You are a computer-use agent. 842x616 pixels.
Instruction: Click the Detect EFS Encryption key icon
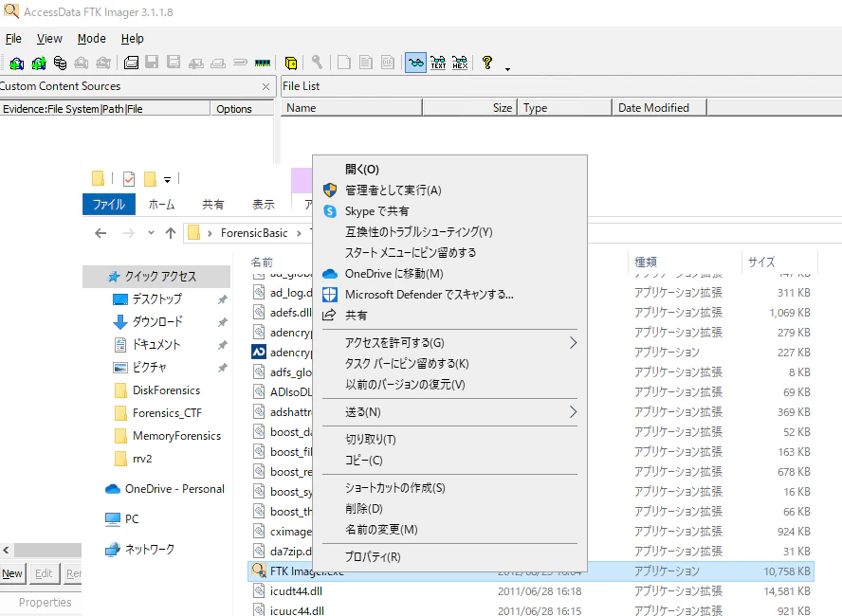317,63
